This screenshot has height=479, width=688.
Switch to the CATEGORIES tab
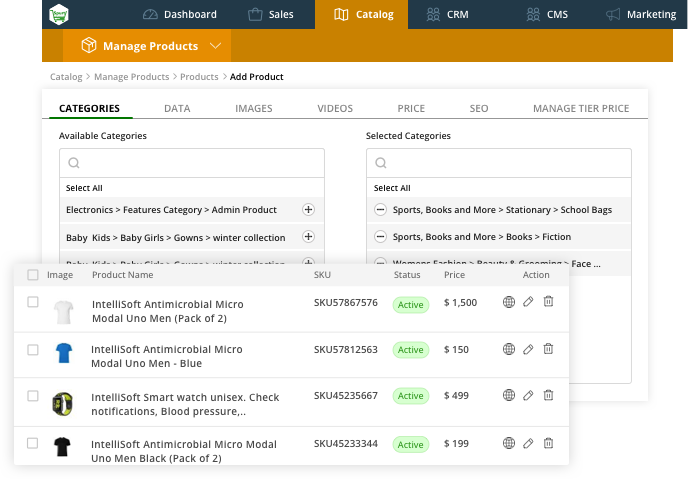point(90,108)
